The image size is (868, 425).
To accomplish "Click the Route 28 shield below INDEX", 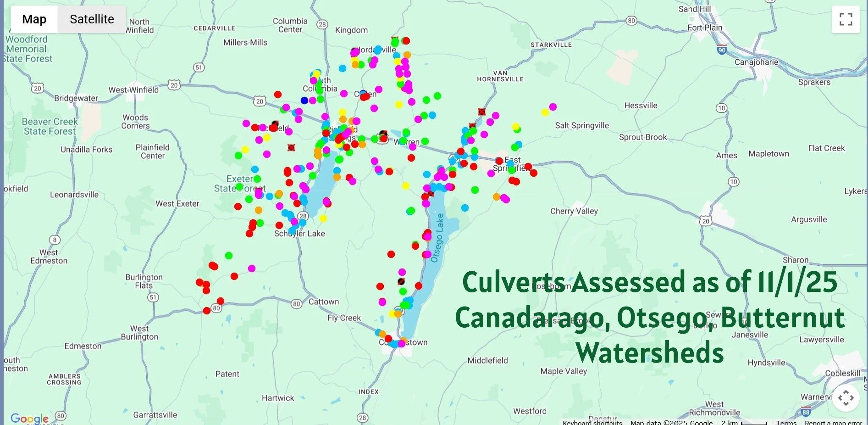I will [363, 418].
